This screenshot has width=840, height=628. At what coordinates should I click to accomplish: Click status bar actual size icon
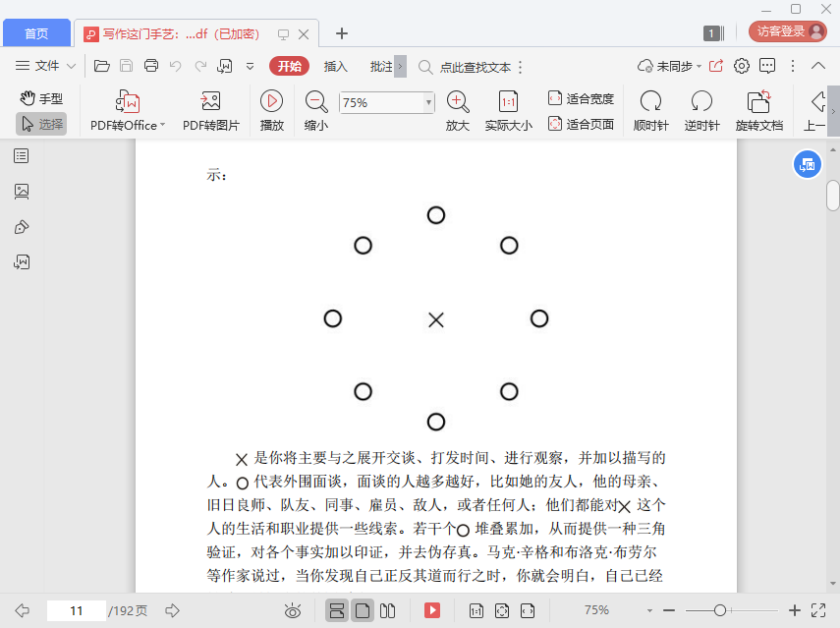click(x=476, y=610)
